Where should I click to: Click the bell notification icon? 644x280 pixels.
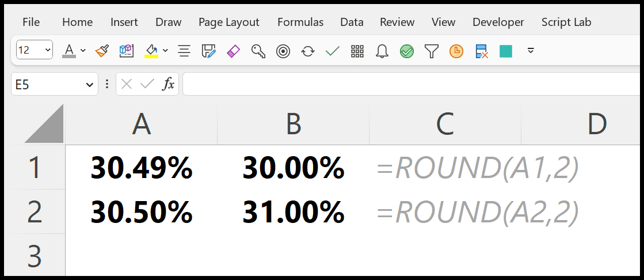coord(382,51)
